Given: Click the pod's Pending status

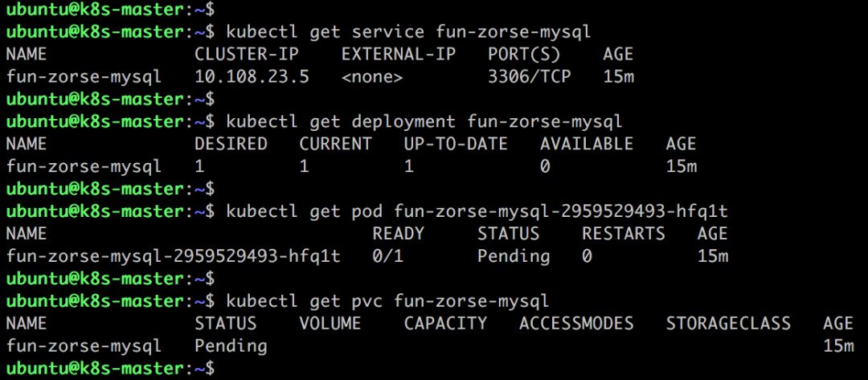Looking at the screenshot, I should pos(514,256).
